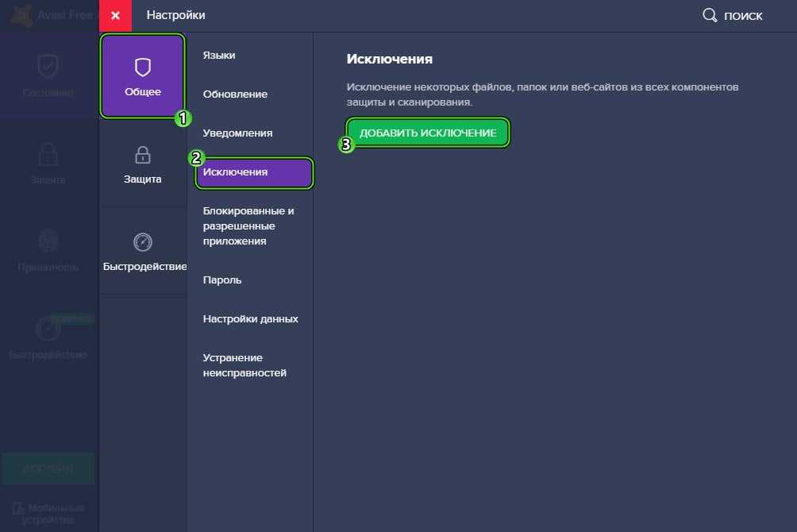Open the Пароль settings section
The image size is (797, 532).
coord(222,280)
